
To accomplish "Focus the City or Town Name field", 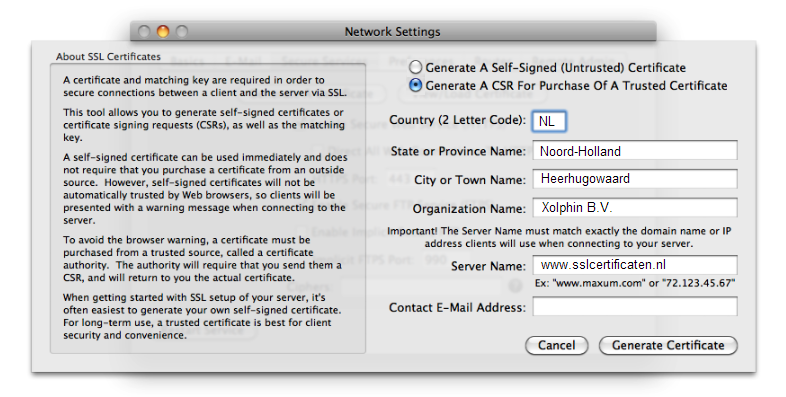I will pyautogui.click(x=635, y=179).
